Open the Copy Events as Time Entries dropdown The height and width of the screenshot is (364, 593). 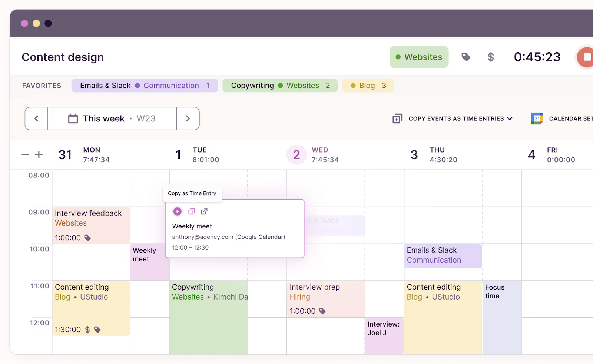coord(461,118)
